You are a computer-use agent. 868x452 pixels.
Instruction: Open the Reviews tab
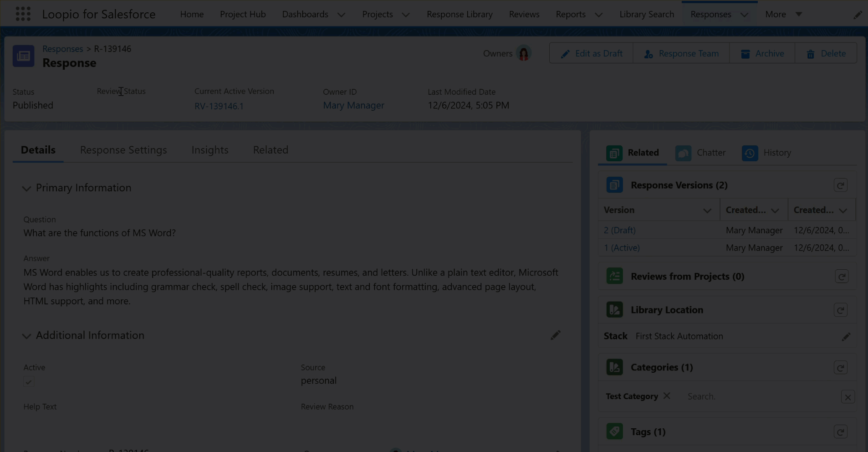(524, 14)
